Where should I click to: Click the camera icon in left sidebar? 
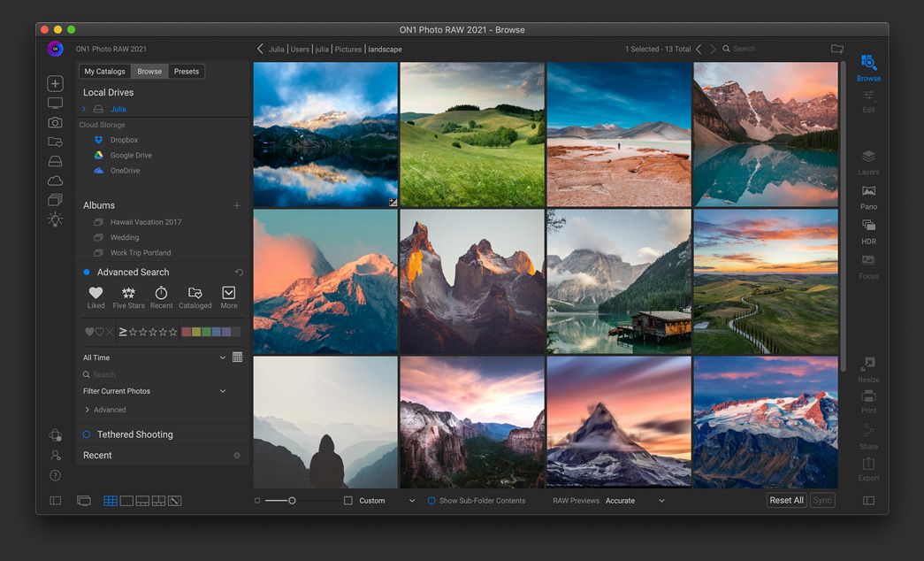point(55,123)
